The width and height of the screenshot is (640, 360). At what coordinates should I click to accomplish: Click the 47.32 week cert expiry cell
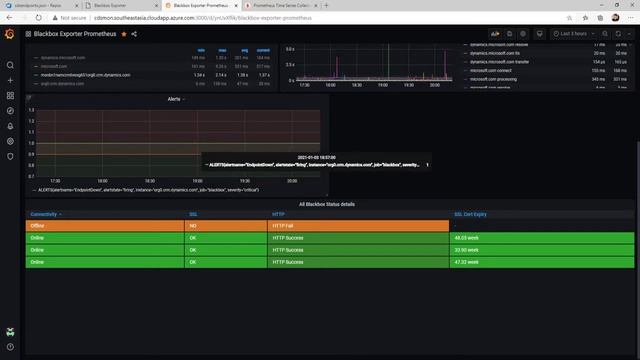click(542, 262)
